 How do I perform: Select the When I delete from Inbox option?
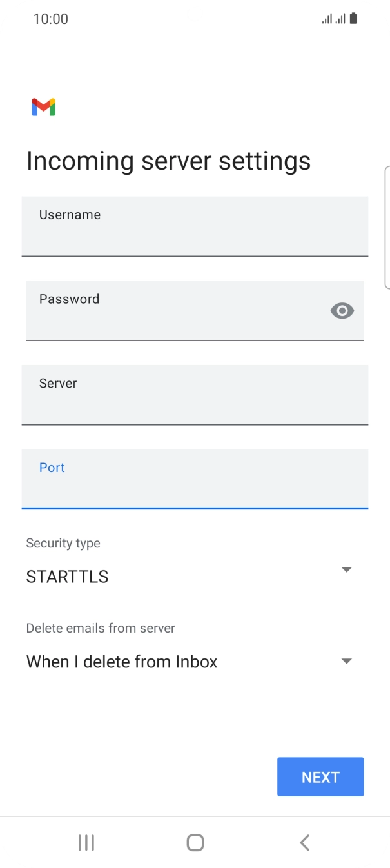click(x=122, y=661)
